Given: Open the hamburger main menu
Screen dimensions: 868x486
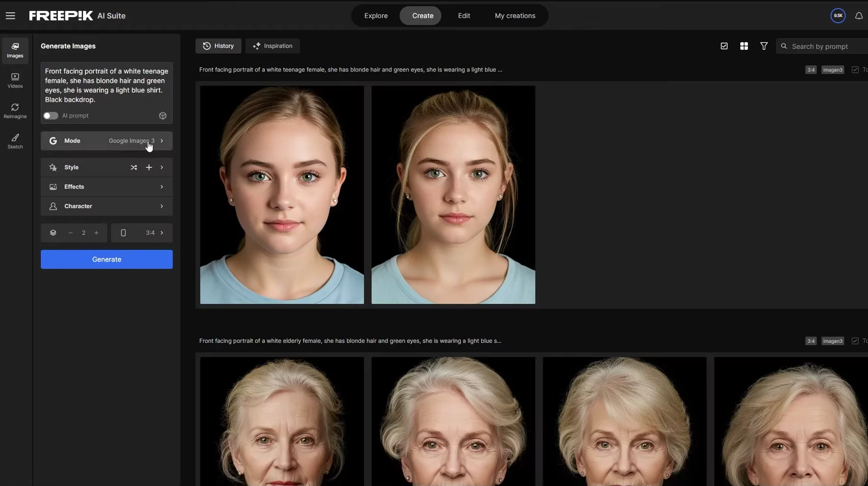Looking at the screenshot, I should click(10, 16).
